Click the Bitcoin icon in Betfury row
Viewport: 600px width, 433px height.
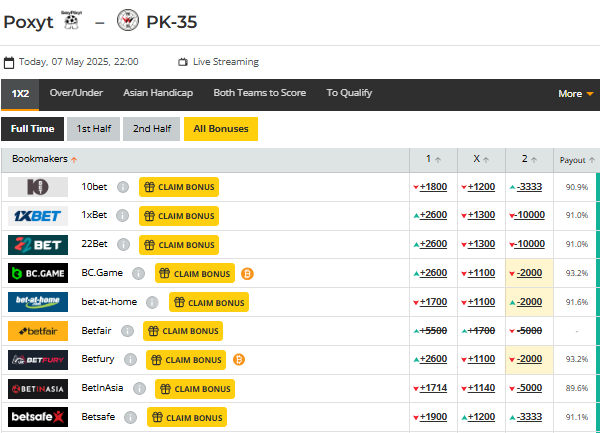tap(239, 360)
